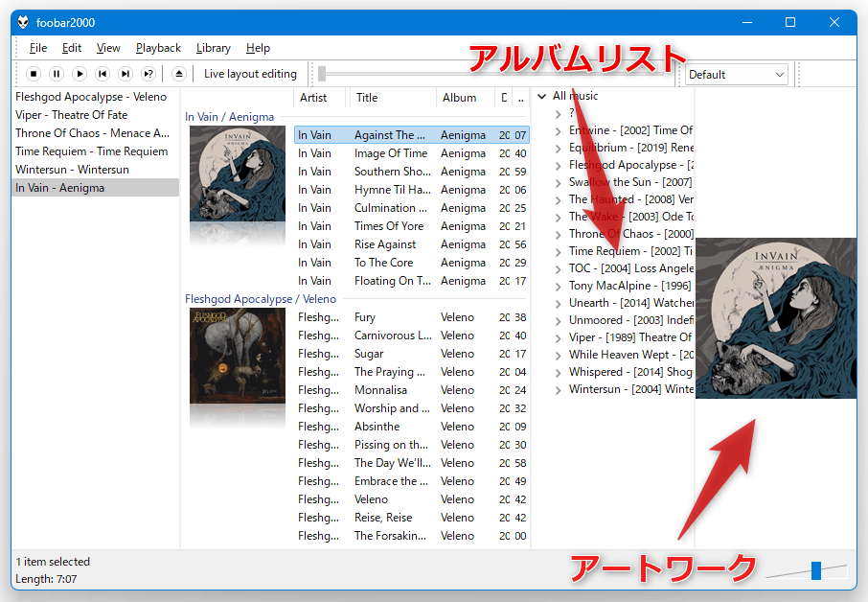Viewport: 868px width, 602px height.
Task: Expand the '?' node in album list
Action: pos(558,113)
